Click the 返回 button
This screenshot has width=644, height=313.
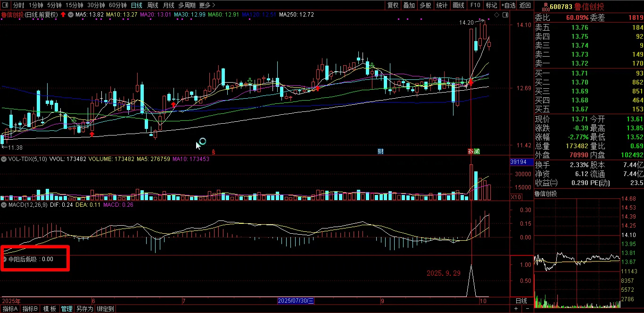[x=525, y=5]
